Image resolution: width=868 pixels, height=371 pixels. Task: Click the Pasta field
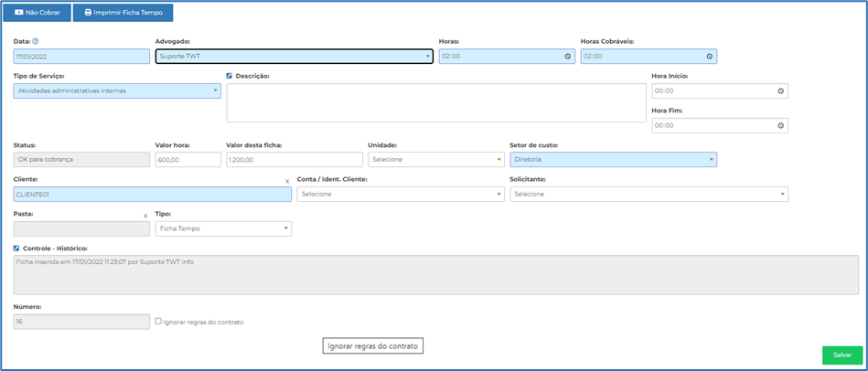tap(81, 228)
